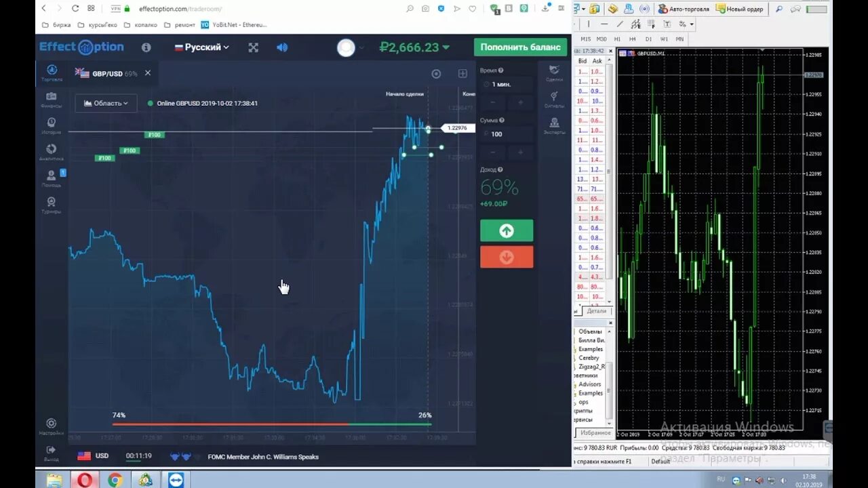The width and height of the screenshot is (868, 488).
Task: Mute the platform sound speaker icon
Action: pos(282,47)
